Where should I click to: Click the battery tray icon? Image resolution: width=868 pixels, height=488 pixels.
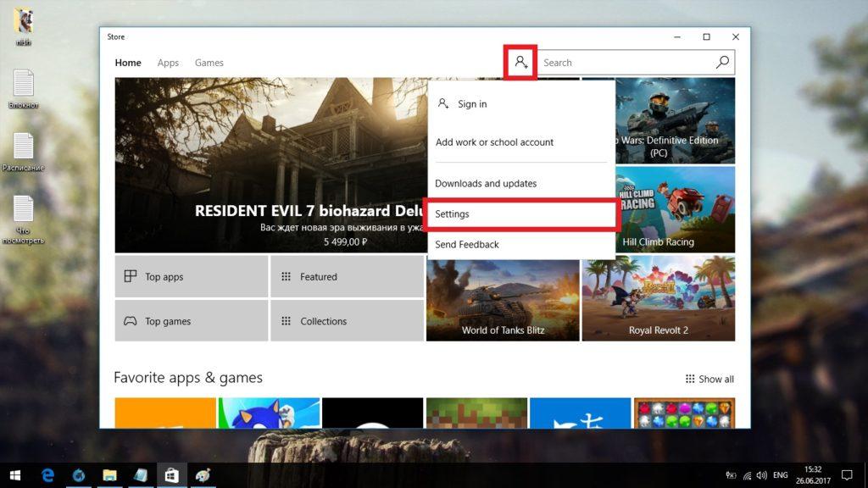(x=731, y=475)
